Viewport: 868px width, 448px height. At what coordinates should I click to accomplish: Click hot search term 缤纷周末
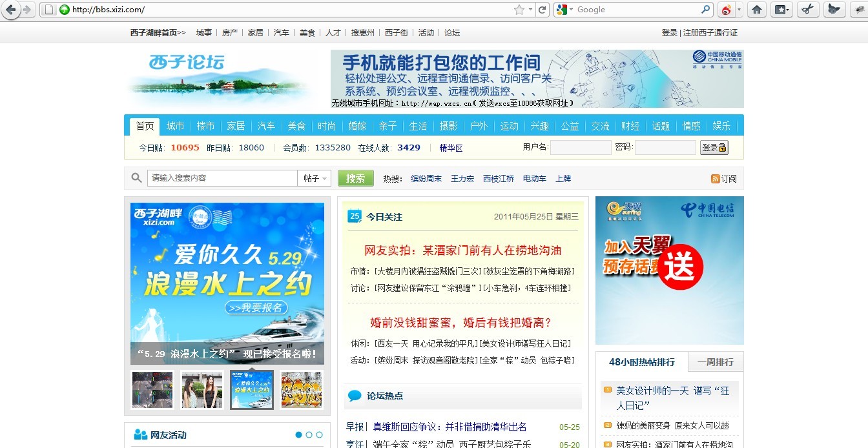(426, 179)
